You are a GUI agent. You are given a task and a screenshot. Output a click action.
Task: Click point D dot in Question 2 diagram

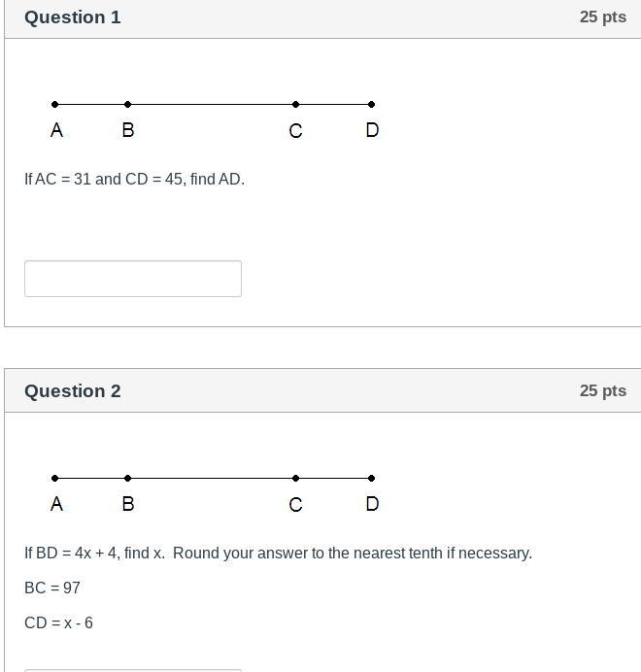[372, 478]
